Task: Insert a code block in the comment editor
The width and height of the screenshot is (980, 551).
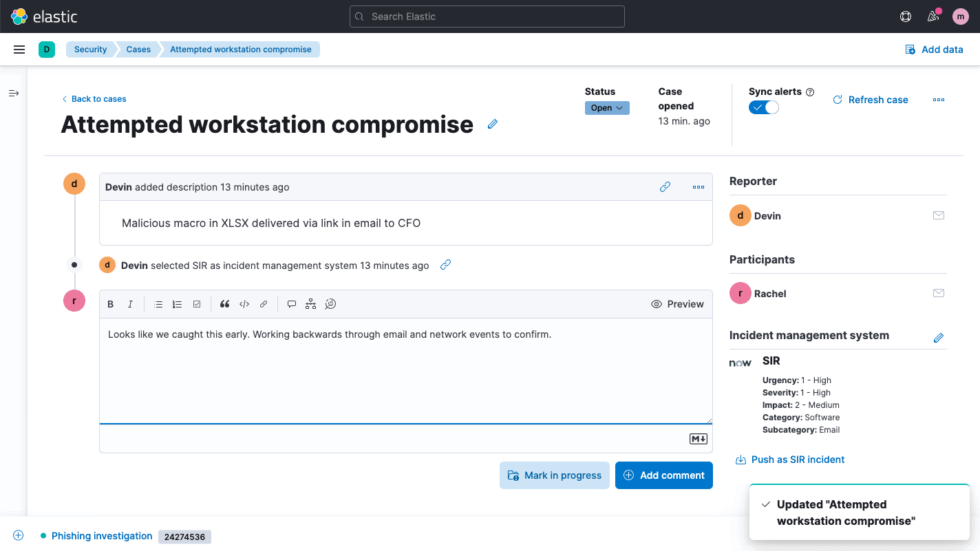Action: tap(244, 303)
